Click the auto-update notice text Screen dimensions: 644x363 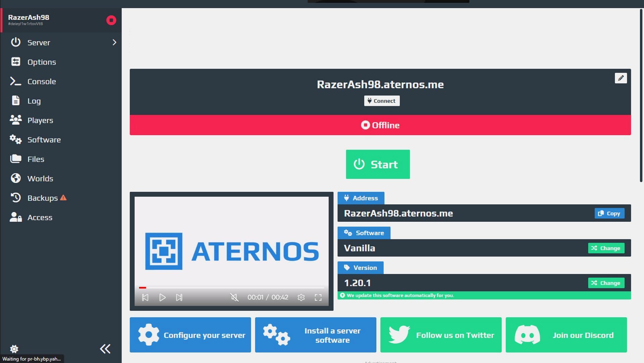(x=400, y=295)
